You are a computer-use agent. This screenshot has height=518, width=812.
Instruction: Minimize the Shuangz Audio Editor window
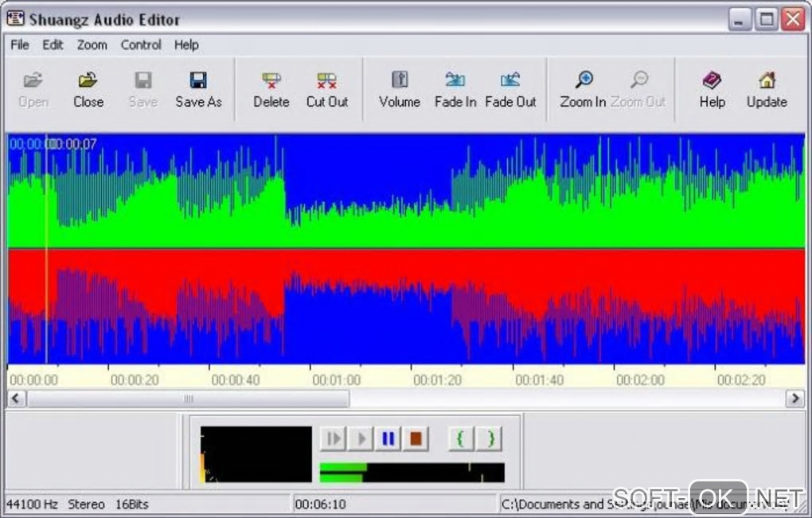pyautogui.click(x=740, y=20)
